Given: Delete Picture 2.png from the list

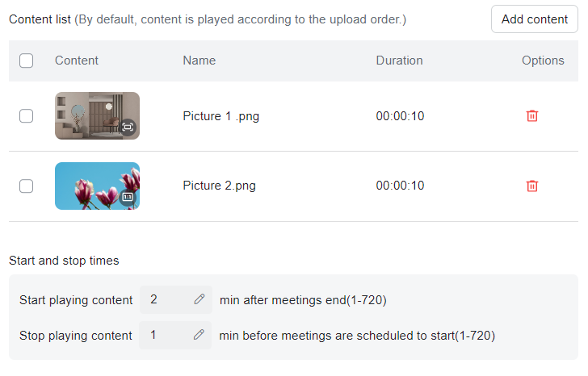Looking at the screenshot, I should [x=531, y=186].
